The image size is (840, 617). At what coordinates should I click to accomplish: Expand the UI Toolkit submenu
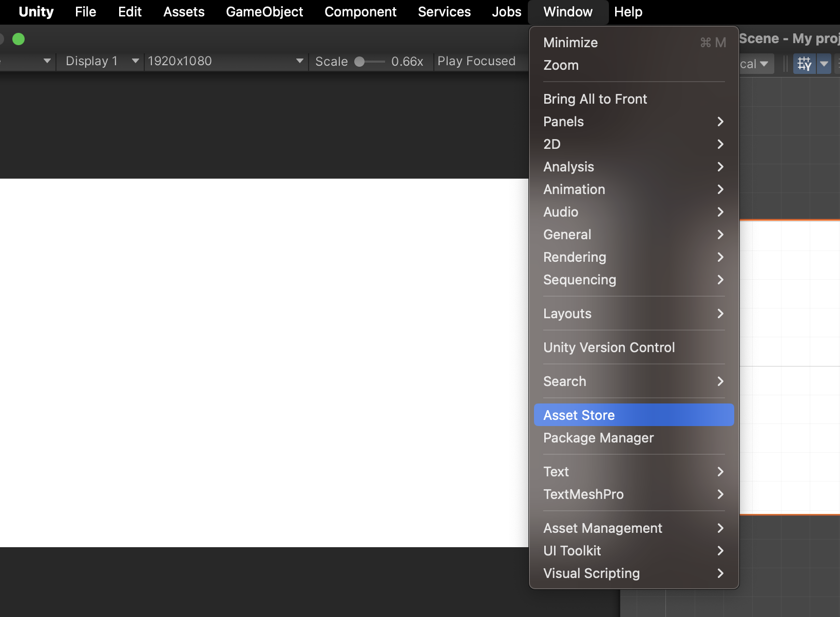click(x=634, y=551)
